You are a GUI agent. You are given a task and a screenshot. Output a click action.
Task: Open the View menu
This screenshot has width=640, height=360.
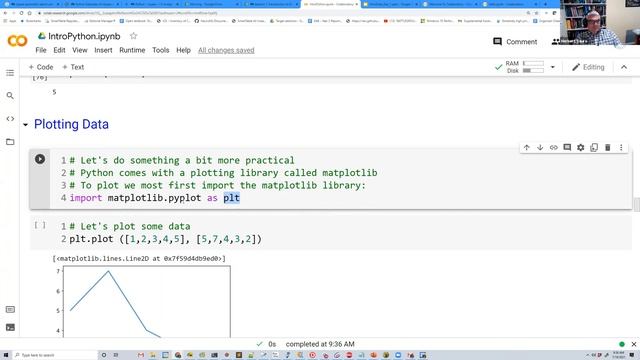pyautogui.click(x=80, y=50)
